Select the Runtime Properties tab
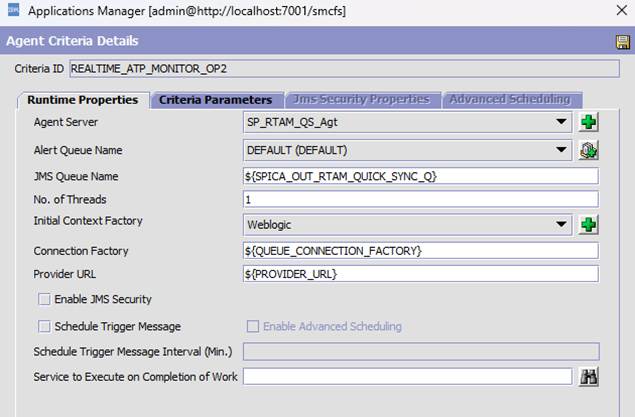Viewport: 635px width, 417px height. click(83, 100)
